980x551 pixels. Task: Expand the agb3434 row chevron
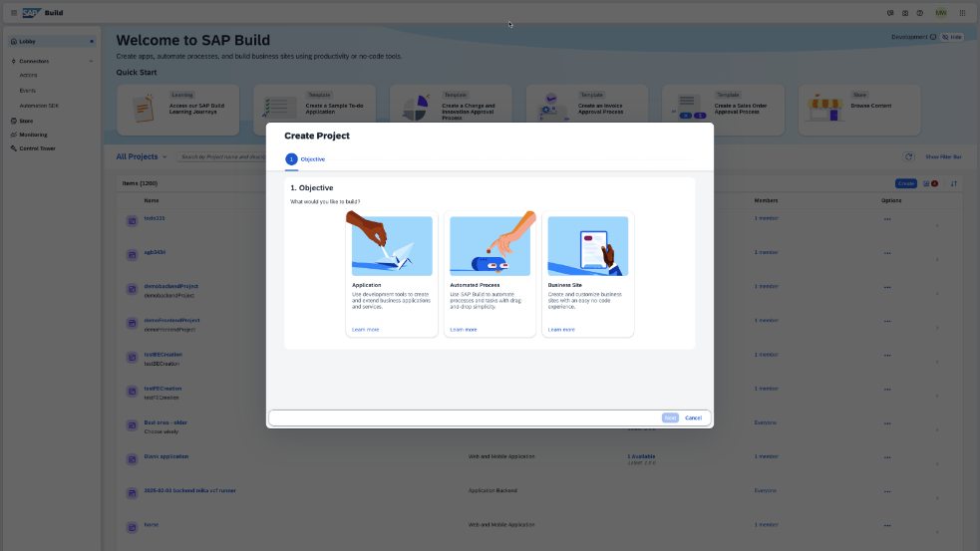937,260
